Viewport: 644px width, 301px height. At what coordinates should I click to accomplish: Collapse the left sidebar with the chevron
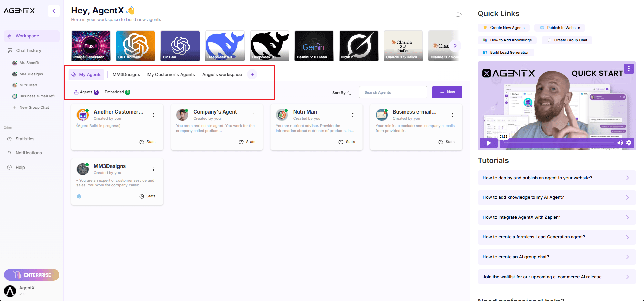(x=54, y=11)
